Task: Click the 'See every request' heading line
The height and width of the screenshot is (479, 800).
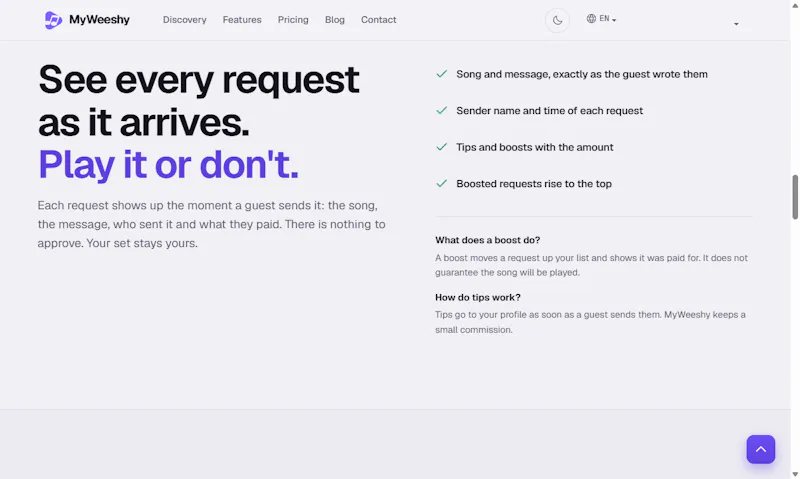Action: click(x=198, y=80)
